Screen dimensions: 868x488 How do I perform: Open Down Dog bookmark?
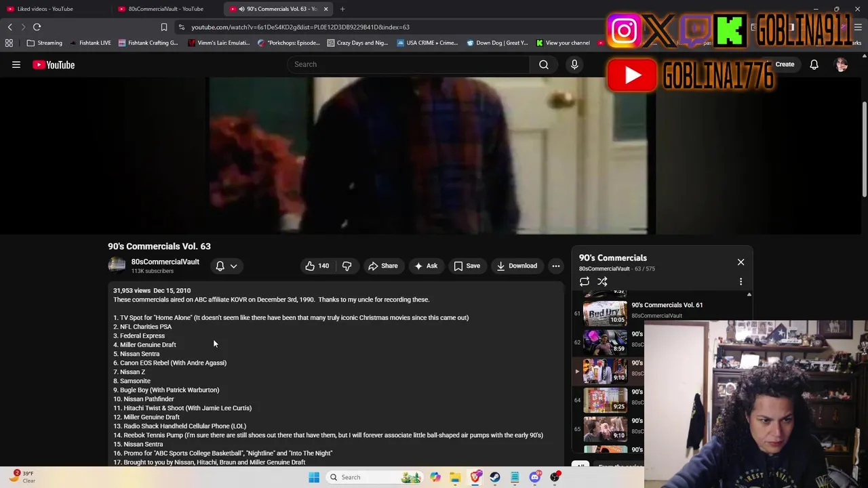point(496,43)
